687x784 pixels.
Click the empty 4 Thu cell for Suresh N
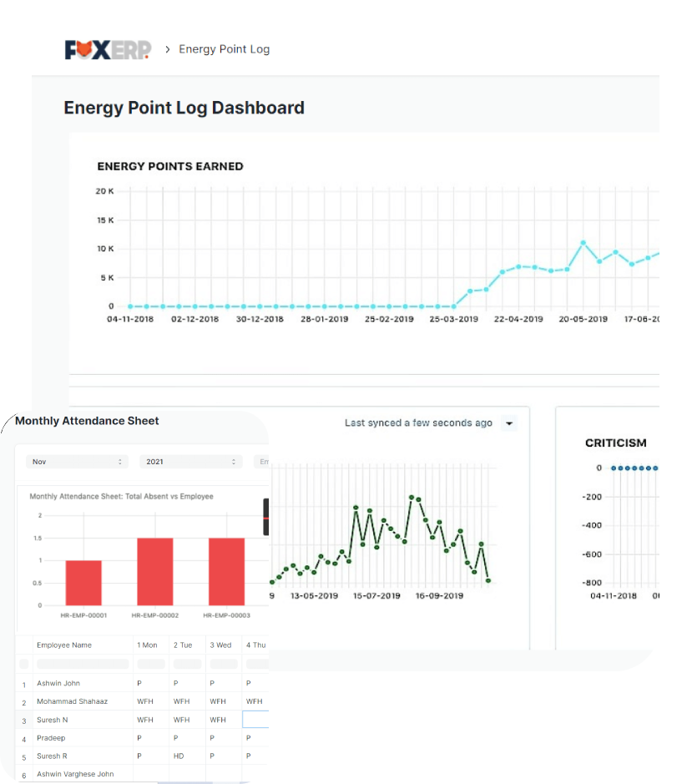tap(255, 720)
